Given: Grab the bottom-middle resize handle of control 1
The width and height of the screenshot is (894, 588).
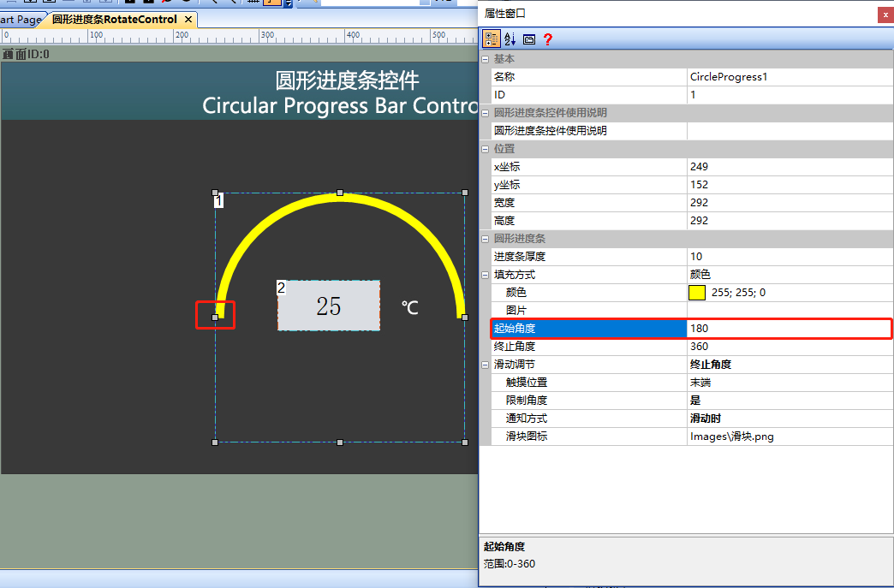Looking at the screenshot, I should click(340, 442).
